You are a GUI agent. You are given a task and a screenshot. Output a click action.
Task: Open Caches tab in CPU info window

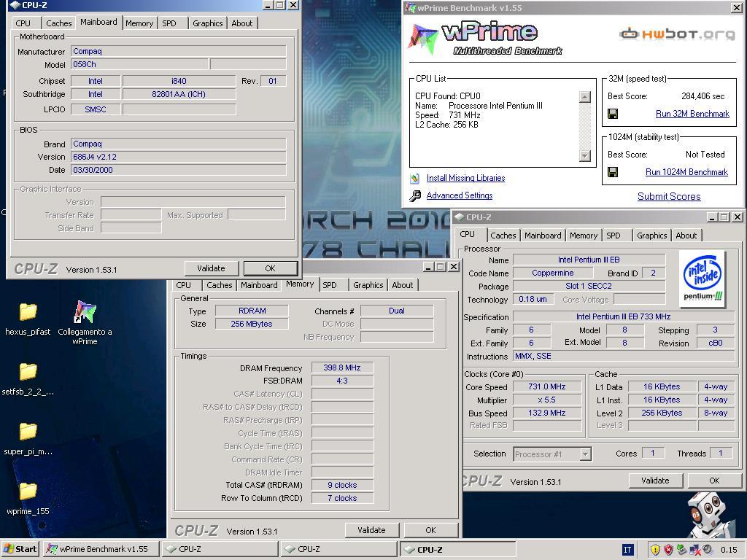tap(503, 236)
